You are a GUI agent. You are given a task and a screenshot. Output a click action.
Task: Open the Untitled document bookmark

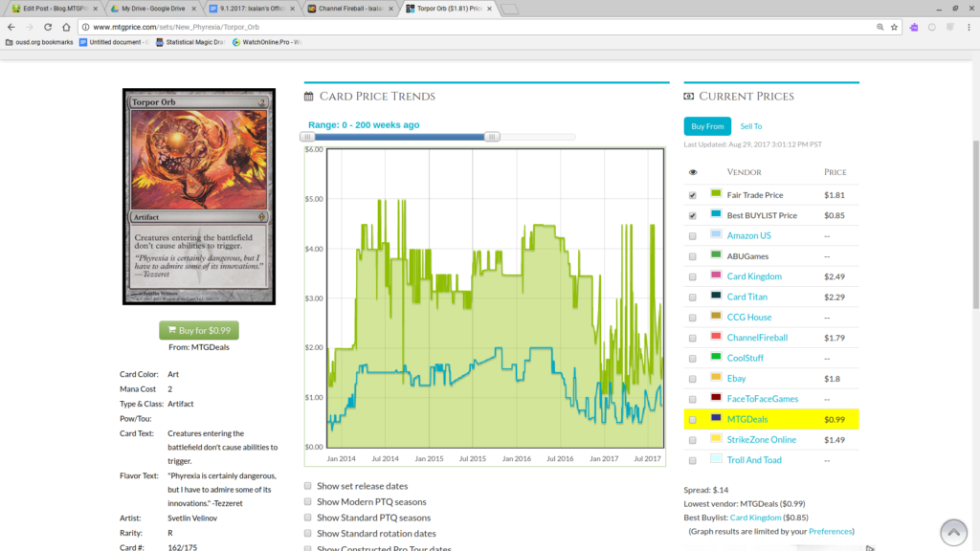click(114, 42)
